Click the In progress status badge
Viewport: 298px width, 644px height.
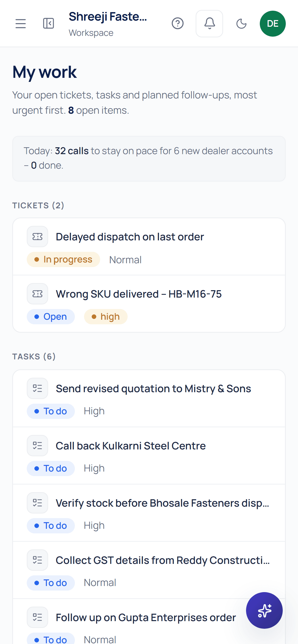pos(63,259)
